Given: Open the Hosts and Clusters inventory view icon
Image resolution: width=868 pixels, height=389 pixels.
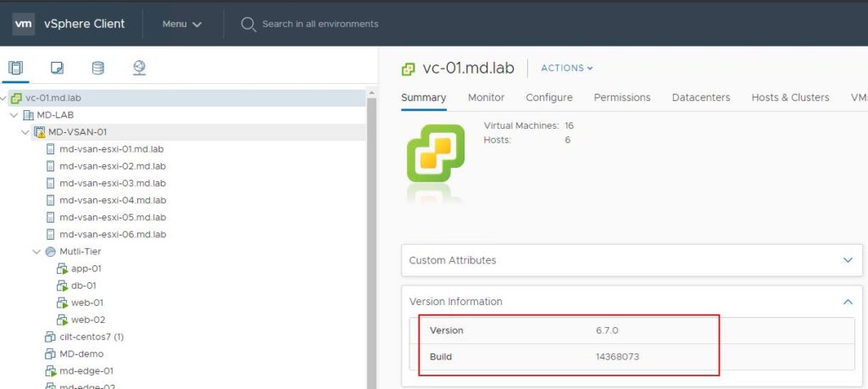Looking at the screenshot, I should coord(16,68).
